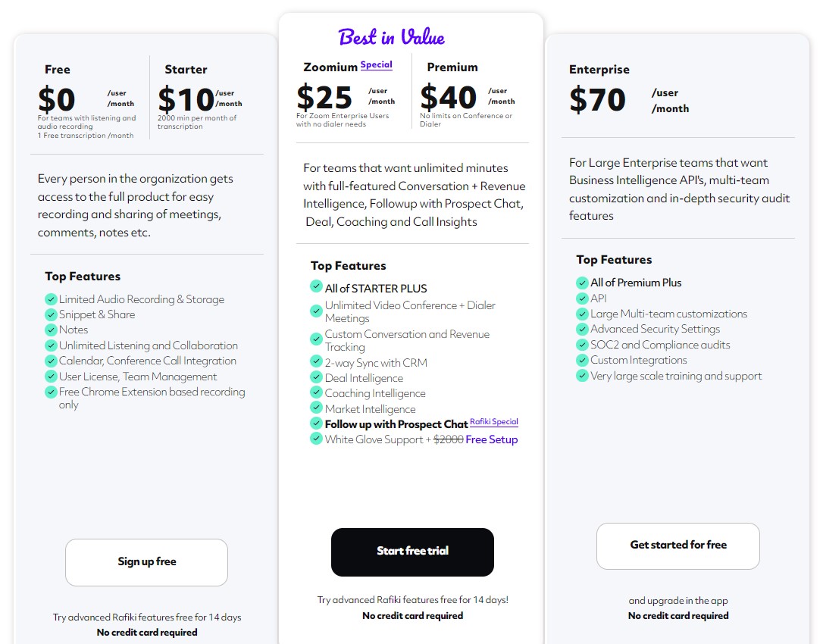Click the Free Setup link text
Viewport: 823px width, 644px height.
coord(491,439)
